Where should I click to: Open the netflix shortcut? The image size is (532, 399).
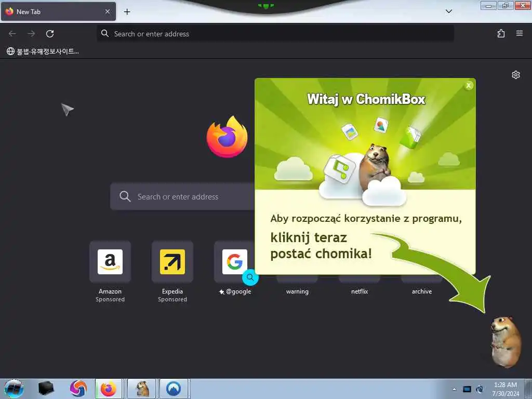pos(360,291)
